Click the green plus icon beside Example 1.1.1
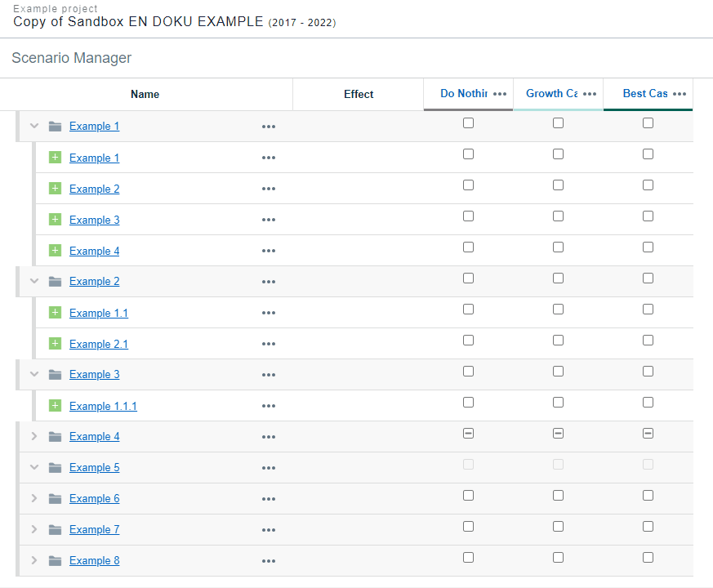Viewport: 713px width, 588px height. point(56,406)
